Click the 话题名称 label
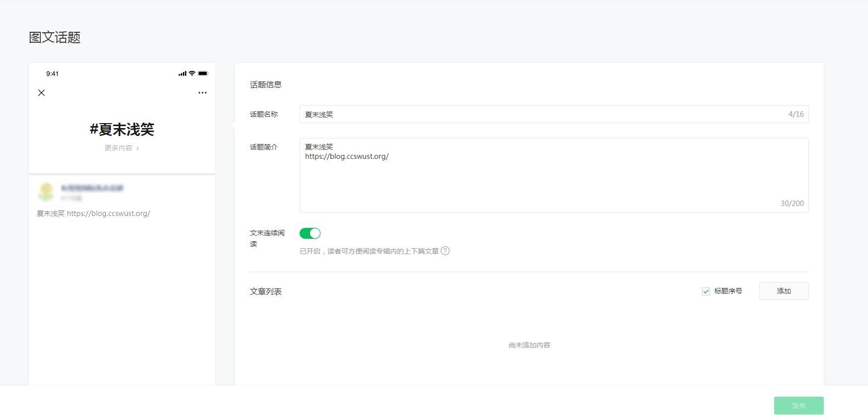868x420 pixels. point(264,114)
